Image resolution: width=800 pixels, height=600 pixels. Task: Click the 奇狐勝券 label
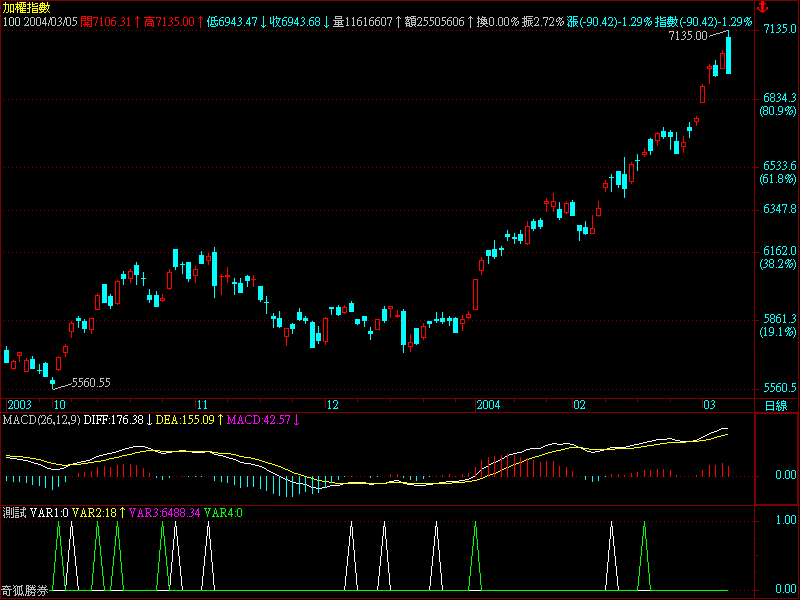[x=25, y=591]
